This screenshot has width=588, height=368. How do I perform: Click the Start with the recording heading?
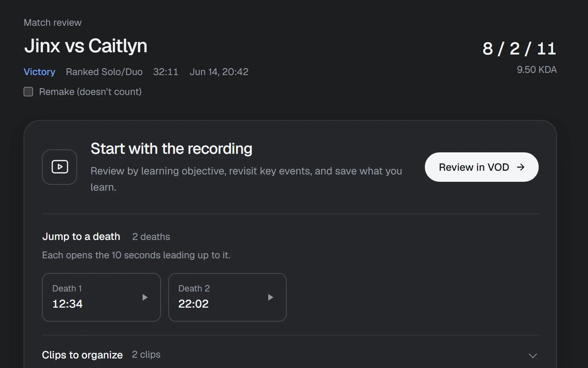coord(171,149)
